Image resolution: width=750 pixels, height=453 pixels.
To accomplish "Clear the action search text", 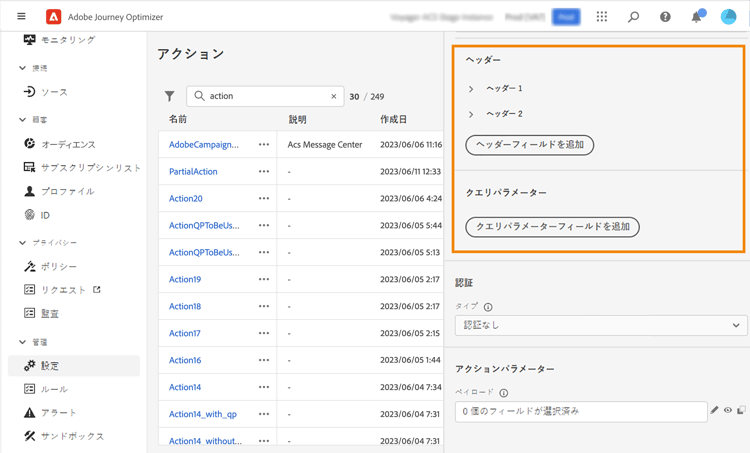I will pos(334,96).
